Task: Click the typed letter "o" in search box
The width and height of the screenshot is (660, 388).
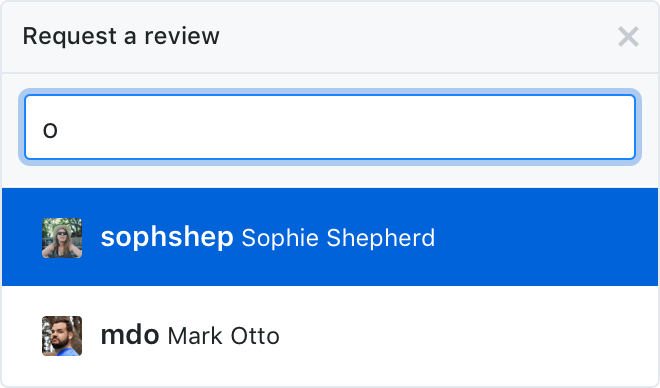Action: coord(50,130)
